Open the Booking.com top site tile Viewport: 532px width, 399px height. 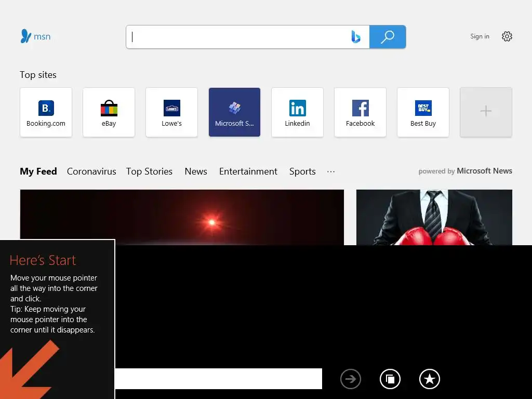click(46, 112)
